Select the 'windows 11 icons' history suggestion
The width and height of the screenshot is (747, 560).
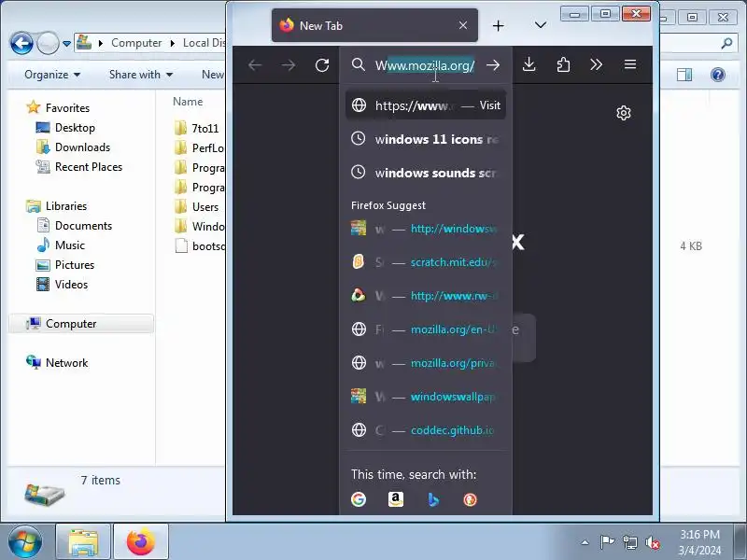click(x=426, y=139)
